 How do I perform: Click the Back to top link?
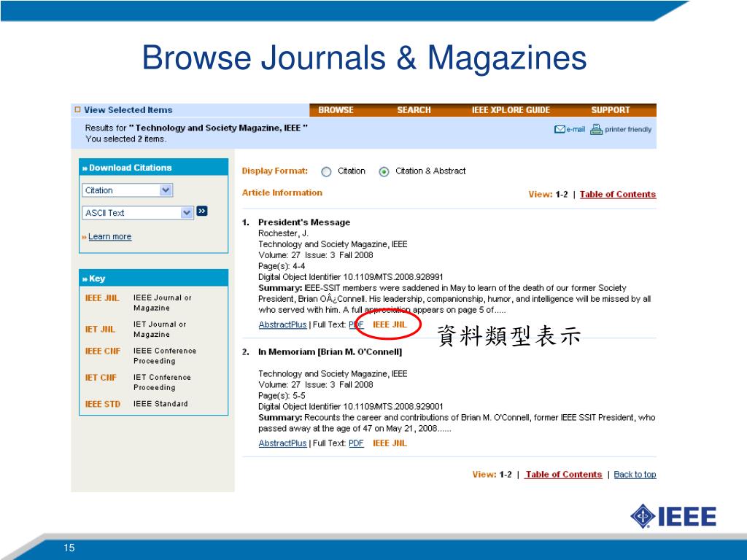(635, 474)
